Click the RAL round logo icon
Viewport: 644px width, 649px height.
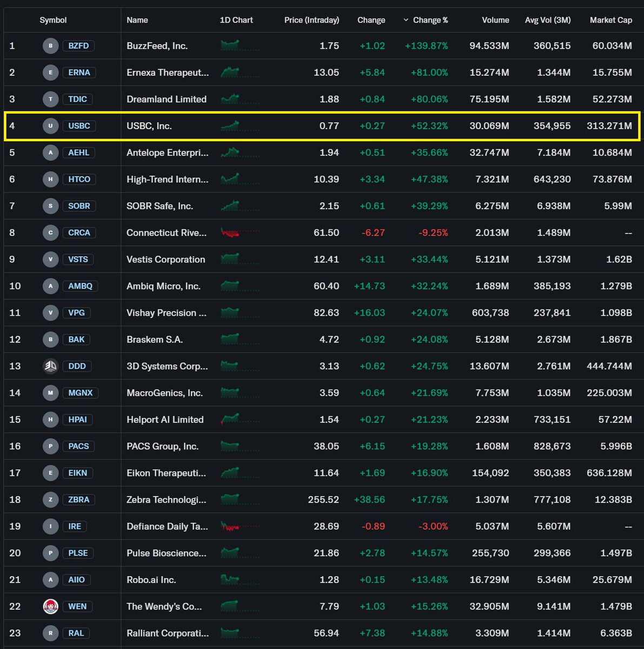[x=51, y=633]
